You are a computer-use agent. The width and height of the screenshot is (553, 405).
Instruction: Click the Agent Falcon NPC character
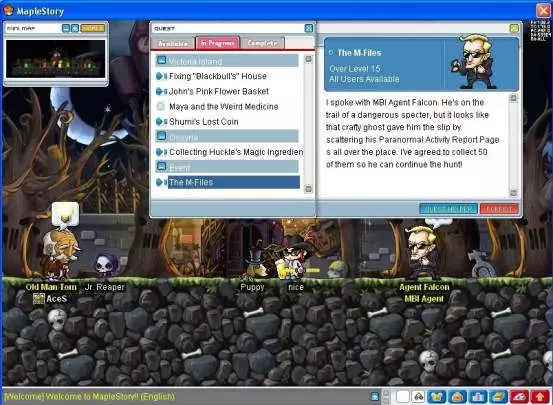click(423, 251)
